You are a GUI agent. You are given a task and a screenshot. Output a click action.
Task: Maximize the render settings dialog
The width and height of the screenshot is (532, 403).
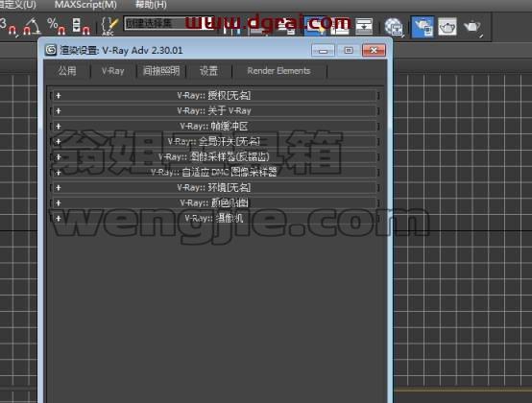point(349,51)
